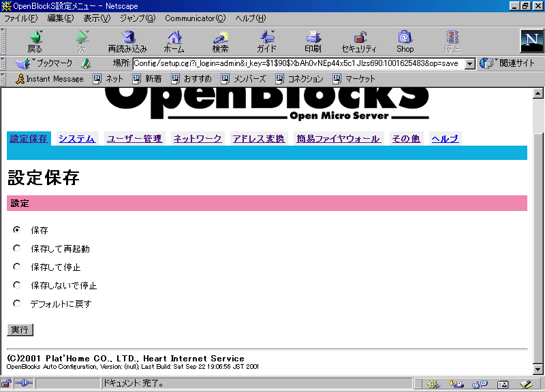The width and height of the screenshot is (545, 392).
Task: Select the 保存しないで停止 radio option
Action: pos(16,285)
